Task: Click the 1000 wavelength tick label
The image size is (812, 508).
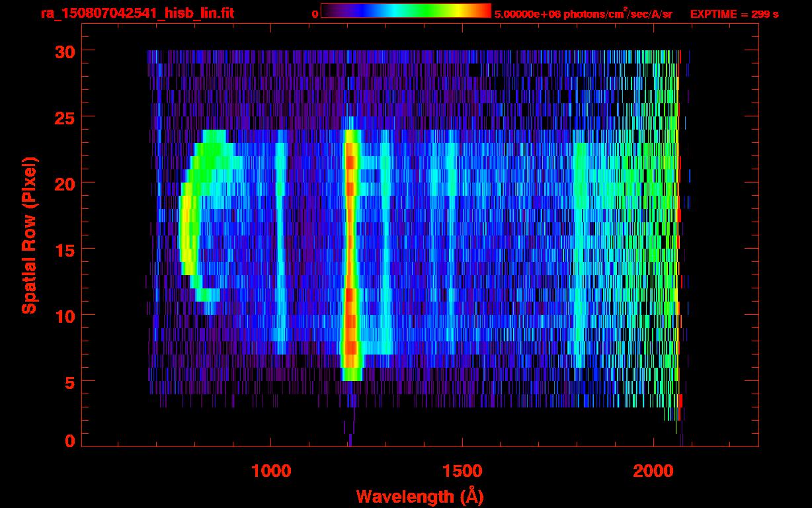Action: point(271,470)
